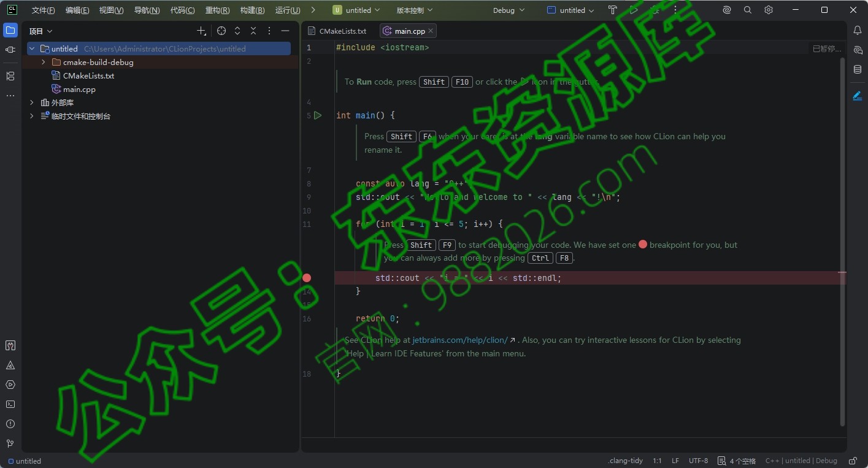
Task: Open the jetbrains.com/help/clion/ link
Action: click(x=459, y=340)
